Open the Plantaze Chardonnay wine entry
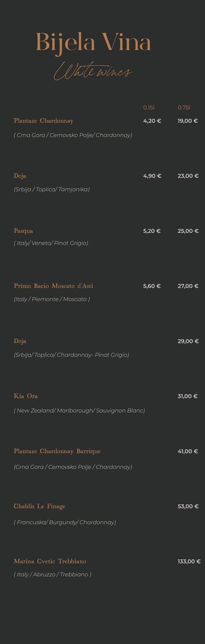Screen dimensions: 205x644 [x=44, y=121]
